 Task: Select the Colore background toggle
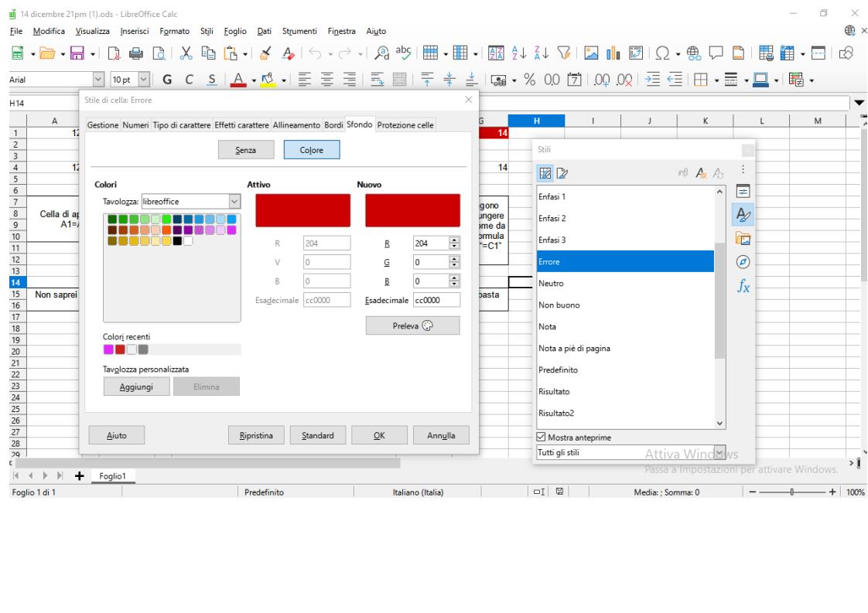point(312,150)
